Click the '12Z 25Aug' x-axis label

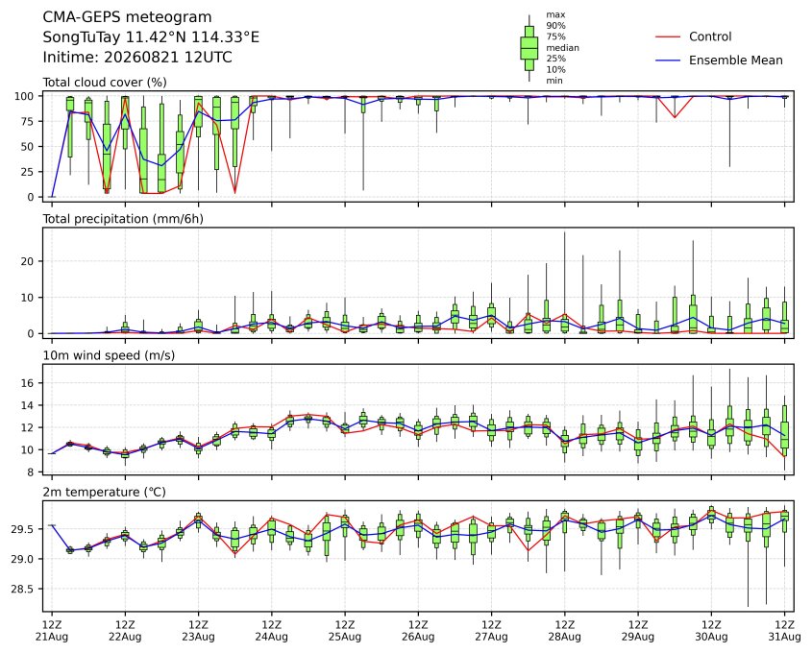pyautogui.click(x=345, y=631)
